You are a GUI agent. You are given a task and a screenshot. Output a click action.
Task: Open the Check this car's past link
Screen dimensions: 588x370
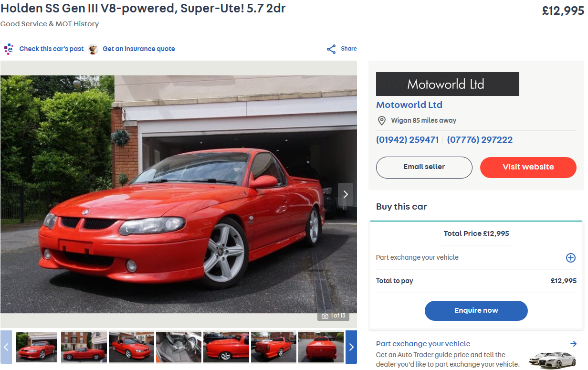(52, 49)
